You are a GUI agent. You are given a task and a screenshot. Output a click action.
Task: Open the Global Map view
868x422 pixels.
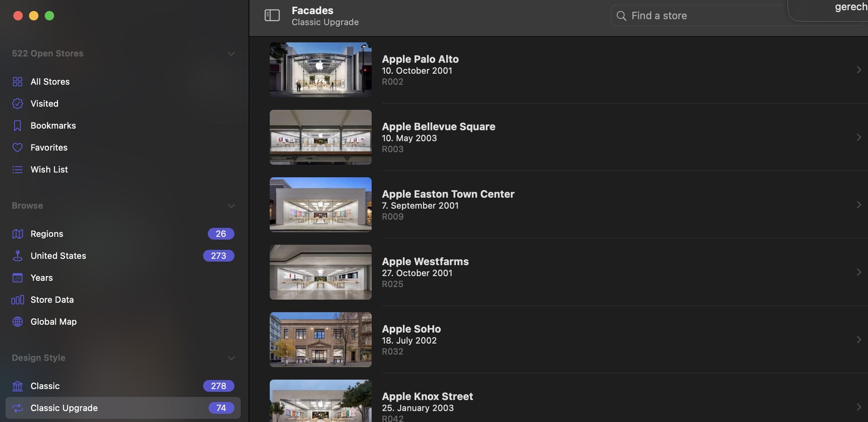tap(123, 322)
